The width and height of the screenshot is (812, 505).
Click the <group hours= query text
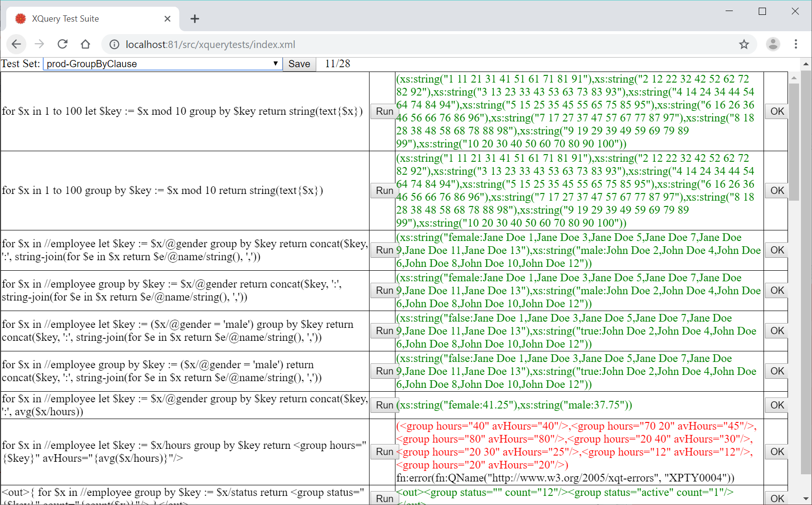tap(184, 452)
